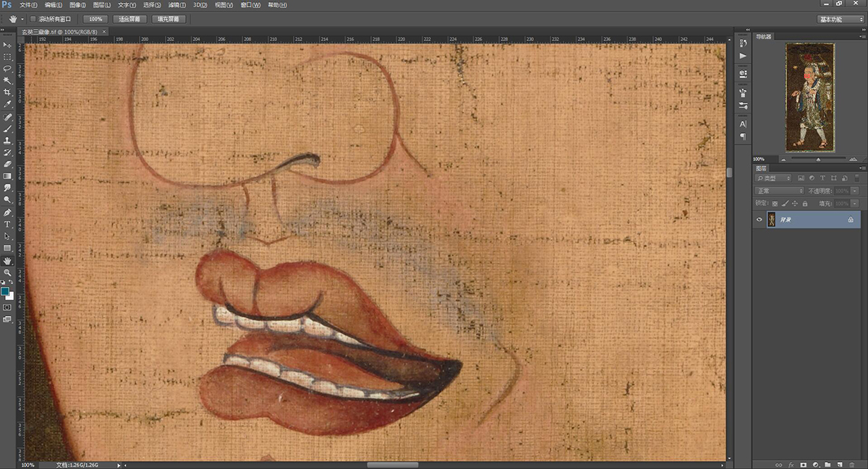Toggle lock transparent pixels
Image resolution: width=868 pixels, height=469 pixels.
(775, 204)
